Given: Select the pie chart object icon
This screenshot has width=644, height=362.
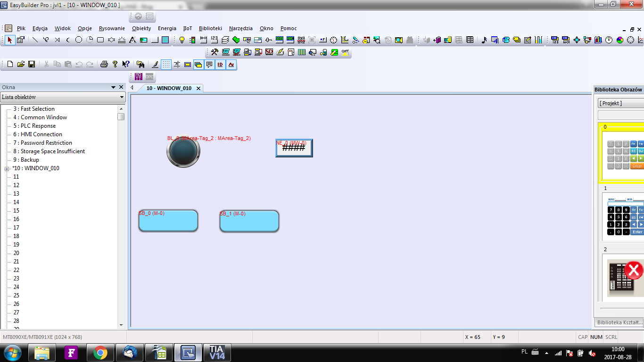Looking at the screenshot, I should click(619, 40).
